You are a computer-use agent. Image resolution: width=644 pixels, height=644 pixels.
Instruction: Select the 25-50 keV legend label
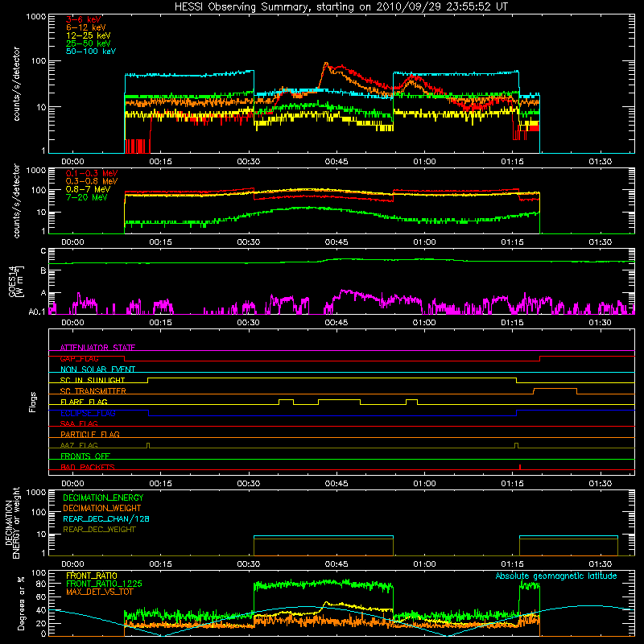[88, 43]
